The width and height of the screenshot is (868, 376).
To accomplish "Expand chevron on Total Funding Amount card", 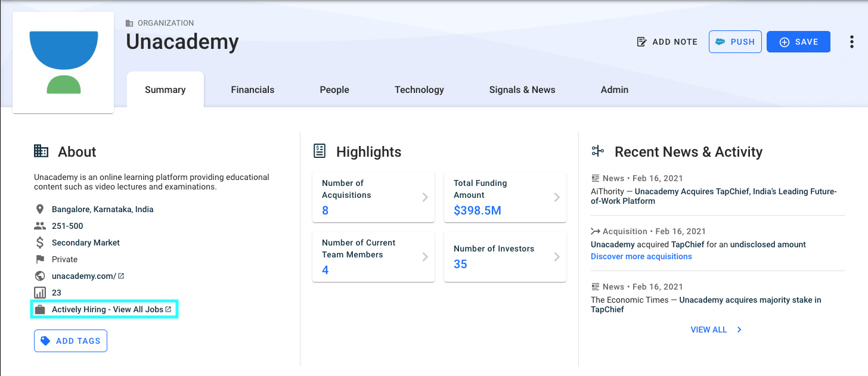I will coord(557,197).
